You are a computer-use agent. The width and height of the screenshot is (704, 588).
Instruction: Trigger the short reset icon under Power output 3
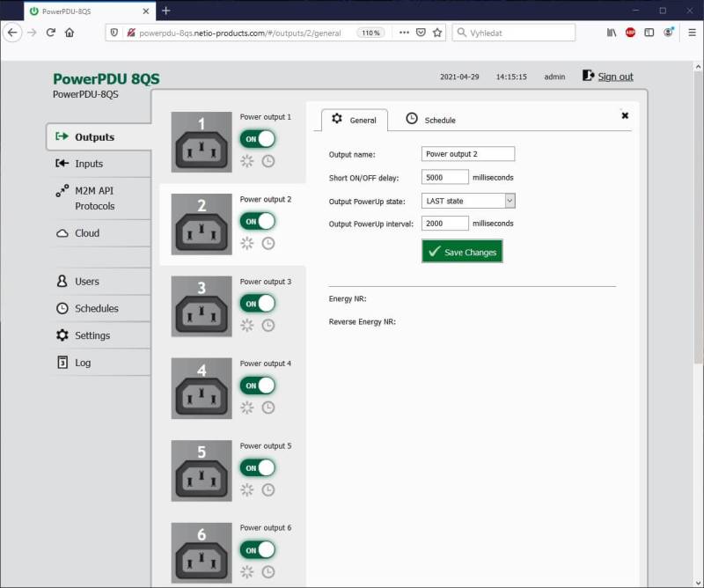247,325
